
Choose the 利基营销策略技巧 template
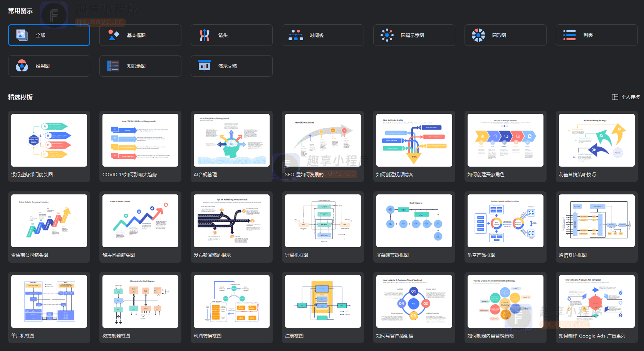[597, 140]
